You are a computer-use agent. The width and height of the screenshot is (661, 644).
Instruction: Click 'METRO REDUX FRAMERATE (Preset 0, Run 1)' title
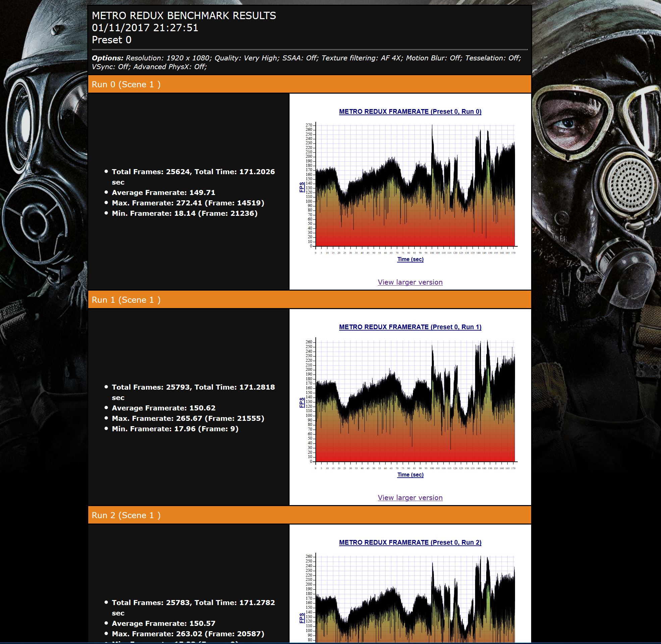pyautogui.click(x=410, y=327)
